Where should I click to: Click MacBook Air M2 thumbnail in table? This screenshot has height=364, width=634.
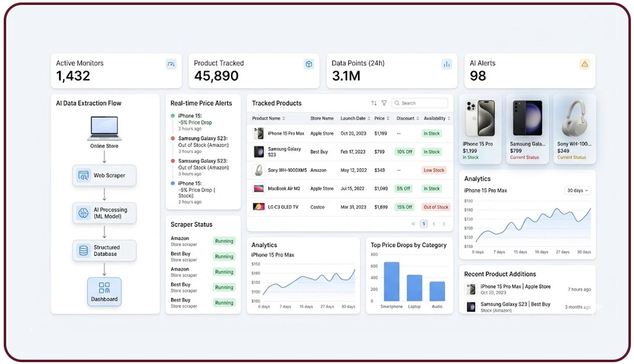(259, 188)
